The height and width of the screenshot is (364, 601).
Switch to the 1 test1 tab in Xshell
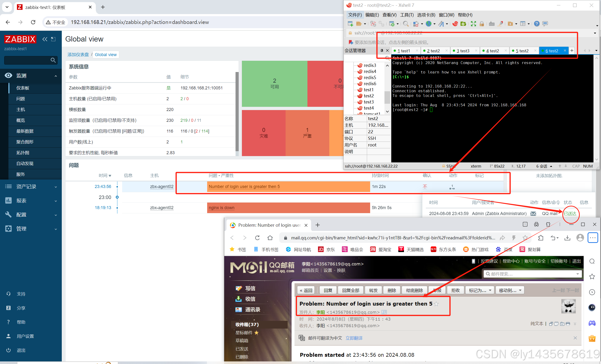pos(406,51)
